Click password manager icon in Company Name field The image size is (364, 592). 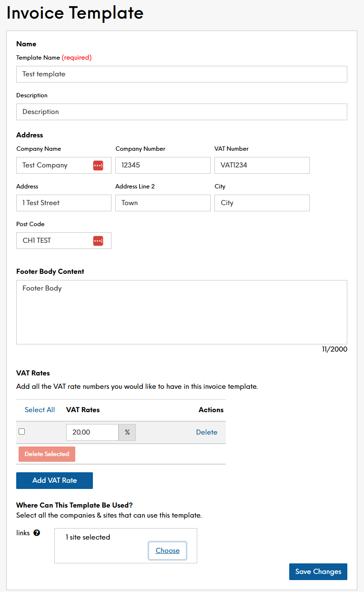point(98,166)
